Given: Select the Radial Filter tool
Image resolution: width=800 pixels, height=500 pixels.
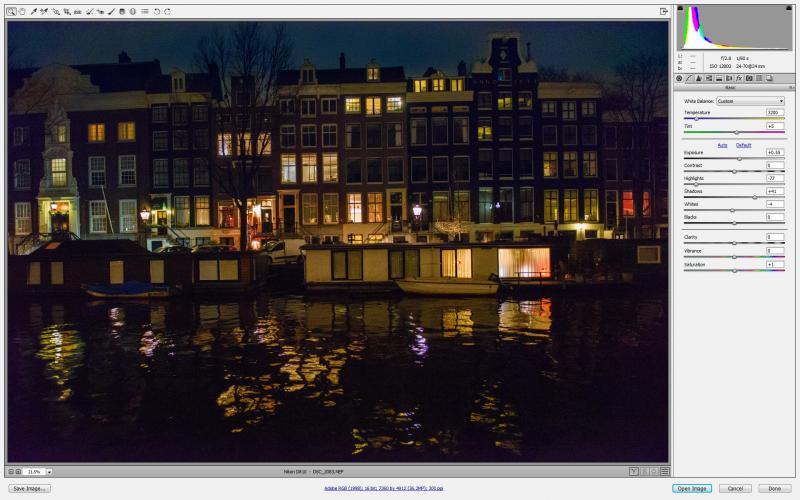Looking at the screenshot, I should (x=133, y=11).
